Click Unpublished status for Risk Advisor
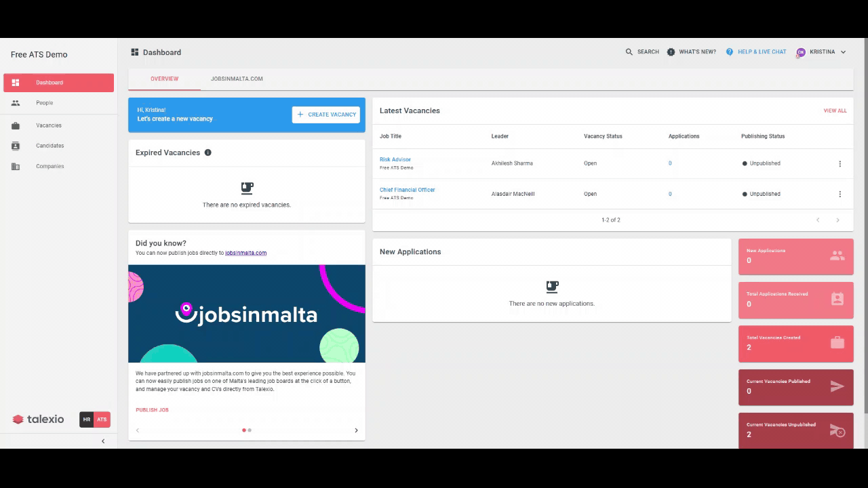Viewport: 868px width, 488px height. 762,163
